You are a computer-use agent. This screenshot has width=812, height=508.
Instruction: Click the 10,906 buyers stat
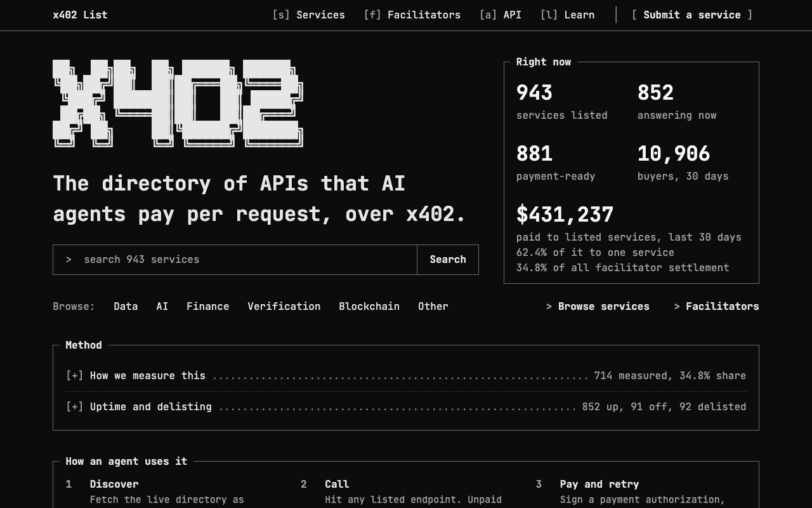coord(683,162)
